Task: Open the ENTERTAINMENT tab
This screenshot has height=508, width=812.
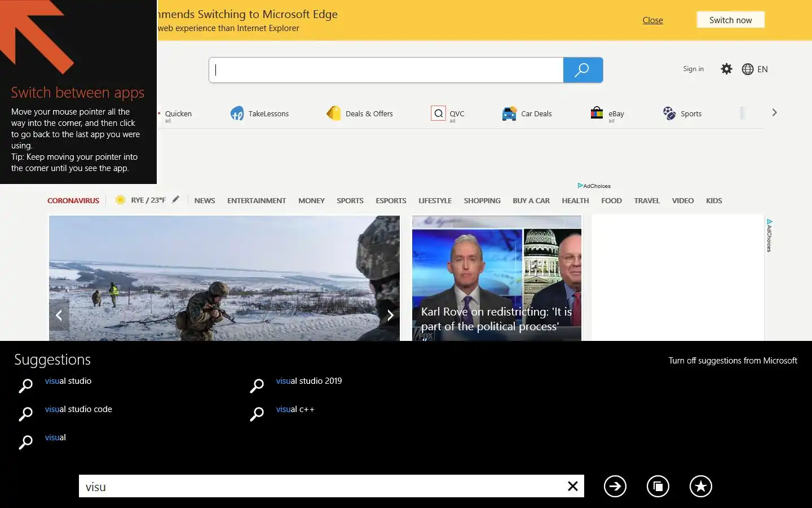Action: [257, 200]
